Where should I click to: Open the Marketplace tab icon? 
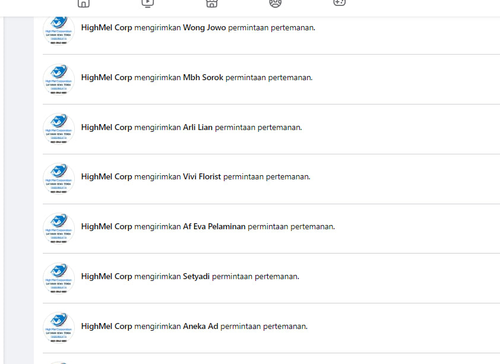coord(212,3)
